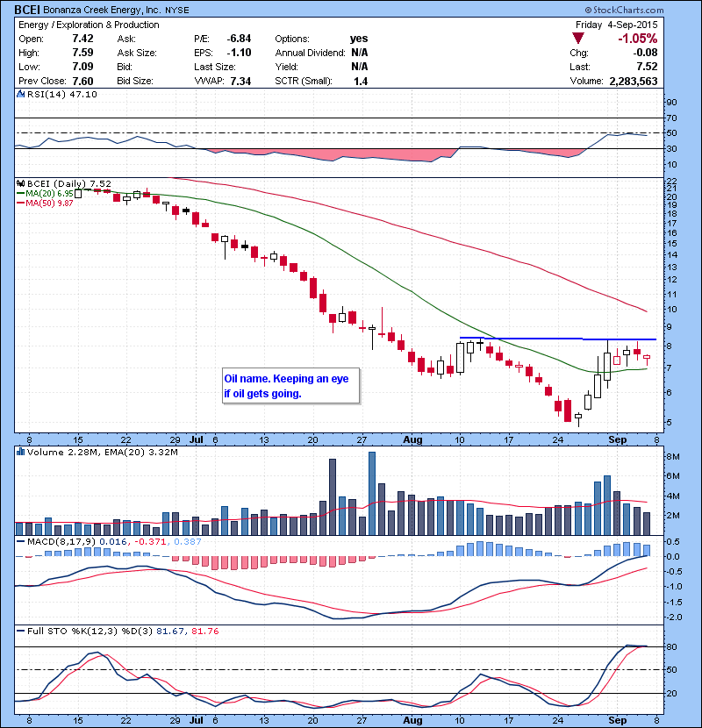The width and height of the screenshot is (702, 728).
Task: Click the Last price 7.52 in header
Action: (x=648, y=67)
